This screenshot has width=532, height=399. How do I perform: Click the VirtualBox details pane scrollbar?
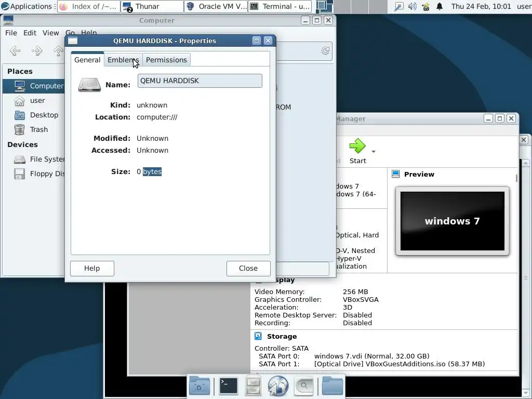pyautogui.click(x=516, y=178)
